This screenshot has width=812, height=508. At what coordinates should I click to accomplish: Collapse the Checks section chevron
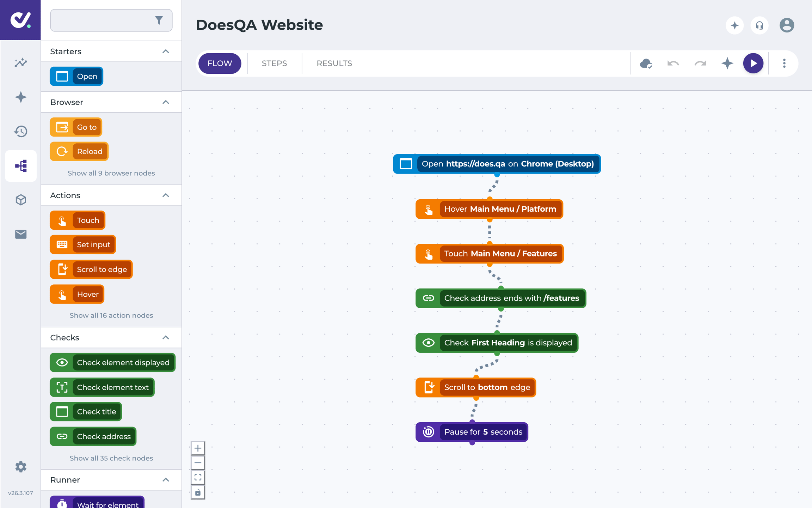click(166, 338)
